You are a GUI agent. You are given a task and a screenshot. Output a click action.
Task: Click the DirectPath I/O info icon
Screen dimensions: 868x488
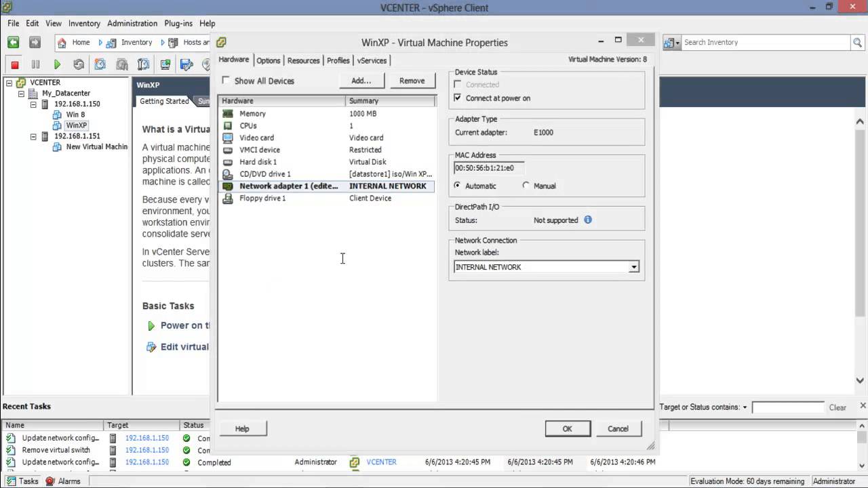[x=588, y=220]
